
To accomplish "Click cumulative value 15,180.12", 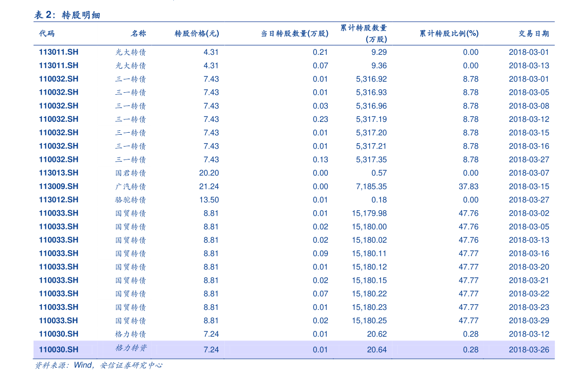I will pyautogui.click(x=369, y=267).
